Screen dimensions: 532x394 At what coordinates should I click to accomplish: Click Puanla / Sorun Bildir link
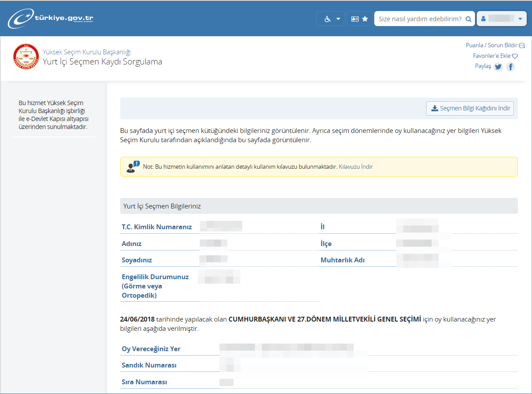(491, 45)
